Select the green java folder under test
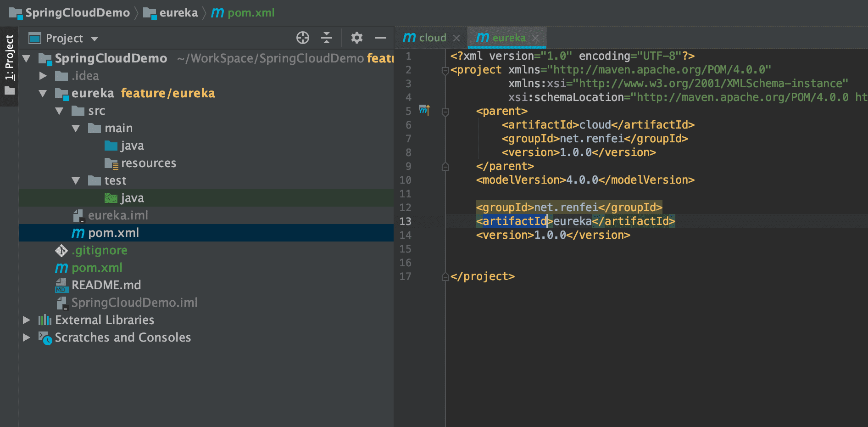The width and height of the screenshot is (868, 427). [206, 198]
